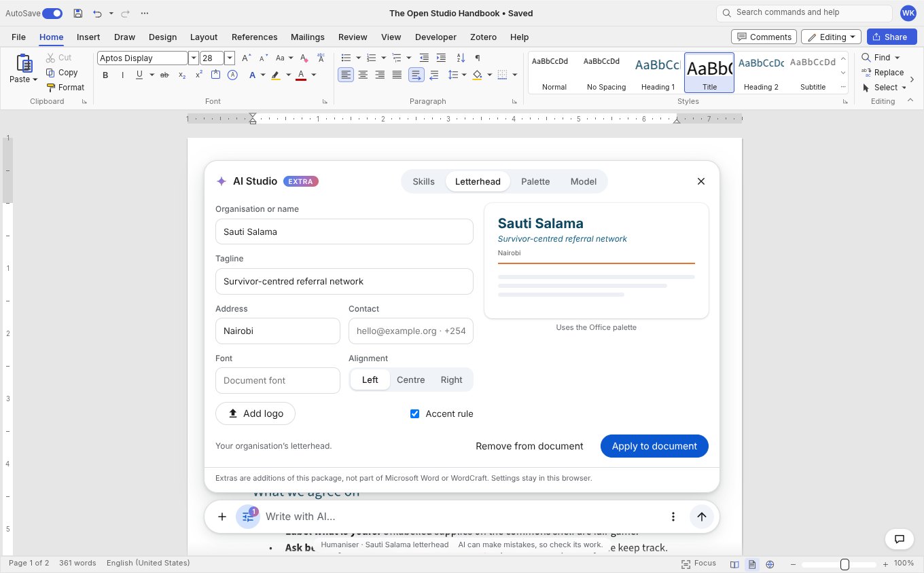The width and height of the screenshot is (924, 573).
Task: Show paragraph marks and hidden symbols
Action: (478, 58)
